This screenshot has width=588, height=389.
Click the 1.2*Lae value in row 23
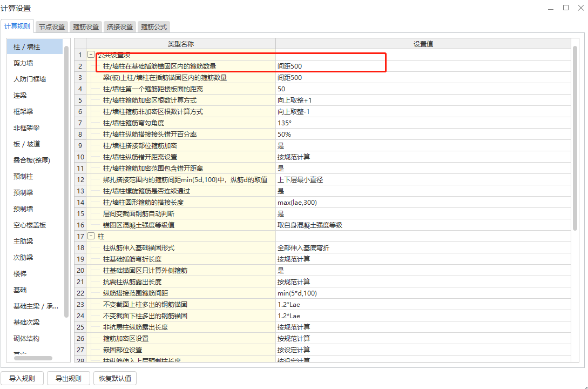tap(423, 304)
